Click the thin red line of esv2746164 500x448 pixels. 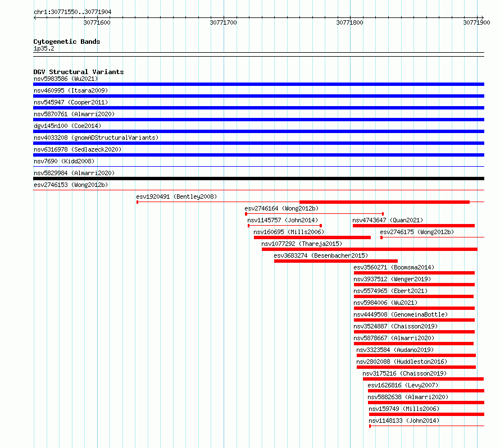[x=315, y=214]
